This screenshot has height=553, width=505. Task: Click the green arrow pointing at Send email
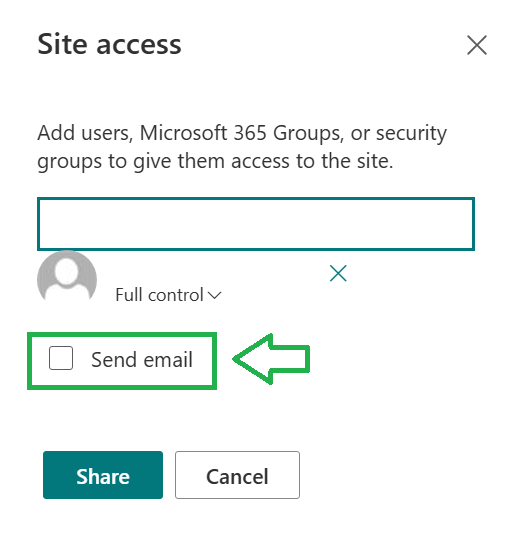pyautogui.click(x=271, y=359)
